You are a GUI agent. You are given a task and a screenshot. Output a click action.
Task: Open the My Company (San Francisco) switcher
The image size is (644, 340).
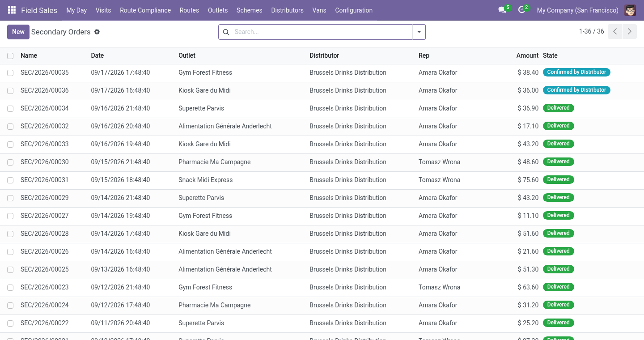tap(577, 10)
